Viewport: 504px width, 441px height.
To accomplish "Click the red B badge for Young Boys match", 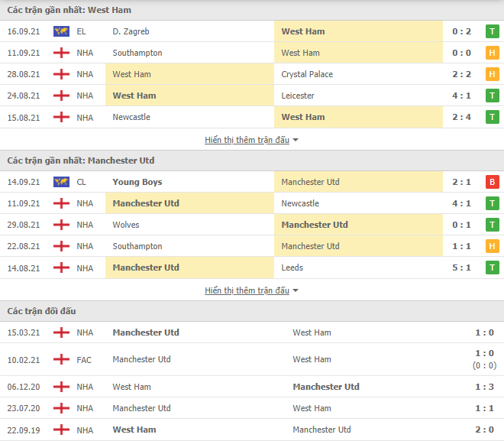I will click(492, 182).
